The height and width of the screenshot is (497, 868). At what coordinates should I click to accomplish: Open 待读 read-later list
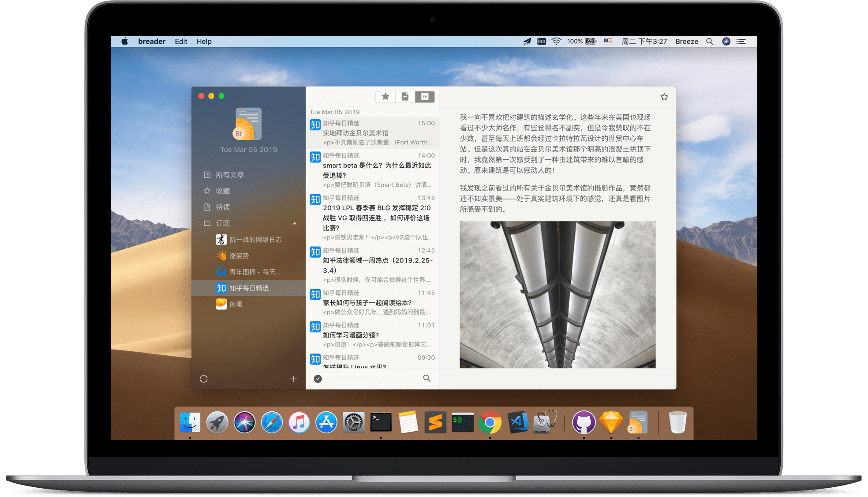223,207
